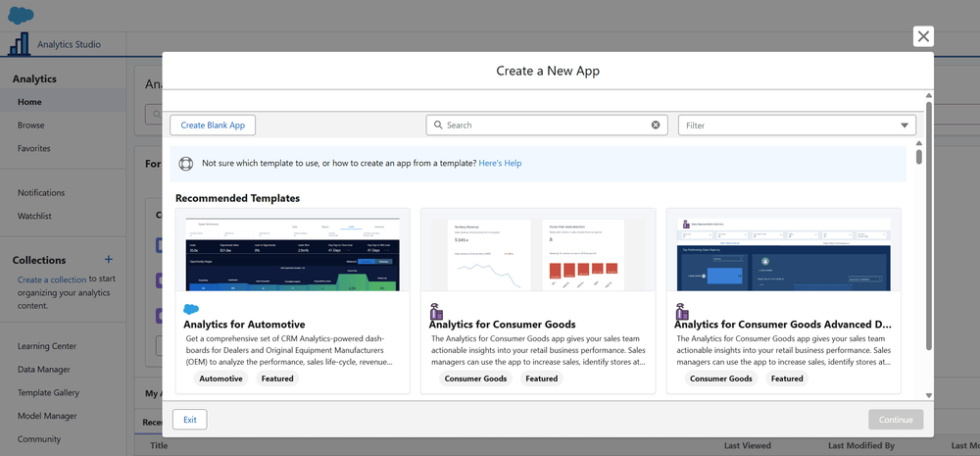Image resolution: width=980 pixels, height=456 pixels.
Task: Click the Exit button
Action: (x=190, y=420)
